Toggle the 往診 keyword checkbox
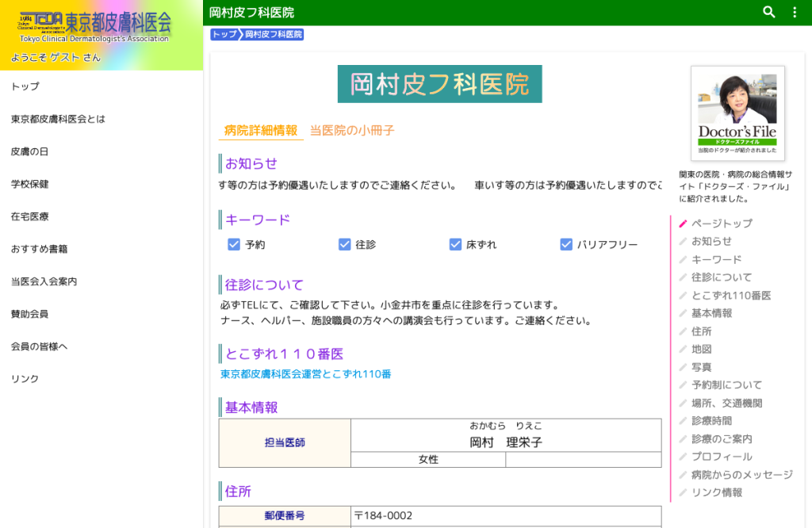Image resolution: width=812 pixels, height=528 pixels. click(x=345, y=244)
